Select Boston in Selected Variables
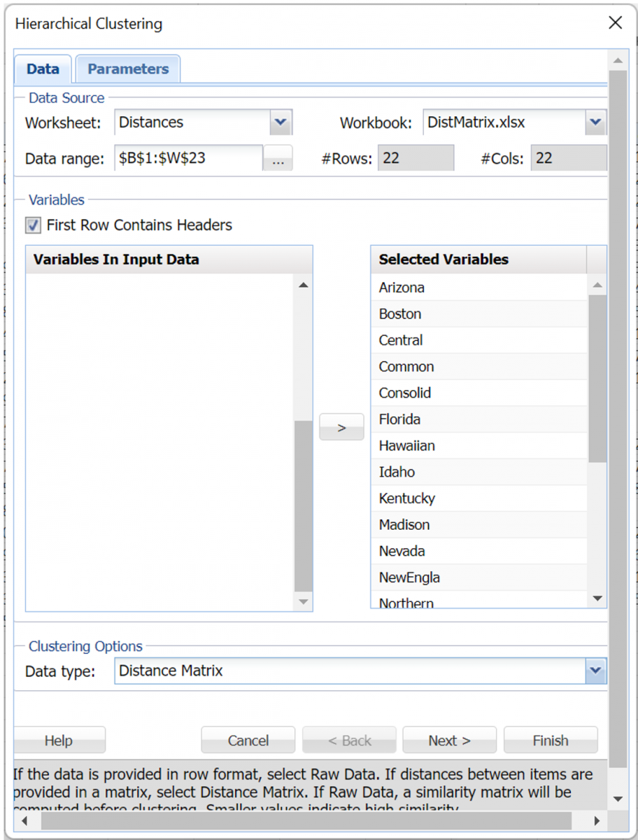The width and height of the screenshot is (638, 840). (455, 314)
